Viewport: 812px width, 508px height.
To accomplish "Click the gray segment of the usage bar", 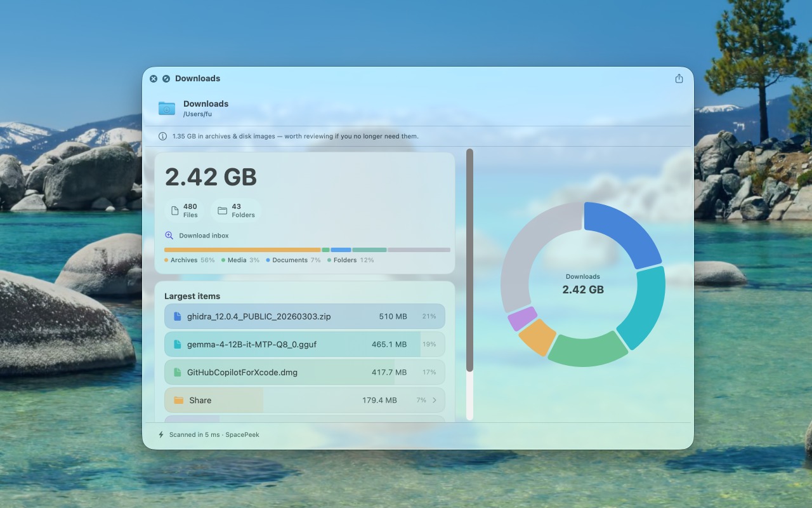I will pos(419,250).
